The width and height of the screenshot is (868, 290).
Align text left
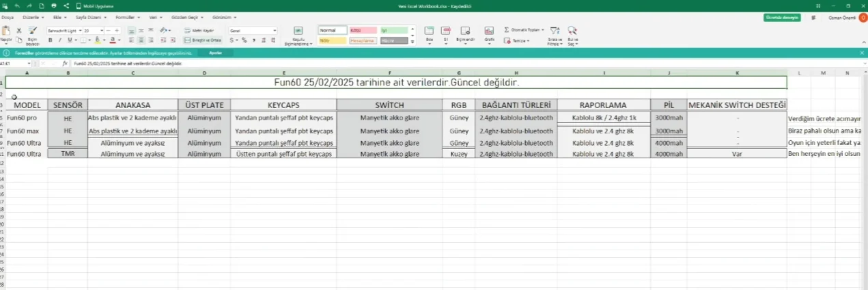pyautogui.click(x=132, y=40)
